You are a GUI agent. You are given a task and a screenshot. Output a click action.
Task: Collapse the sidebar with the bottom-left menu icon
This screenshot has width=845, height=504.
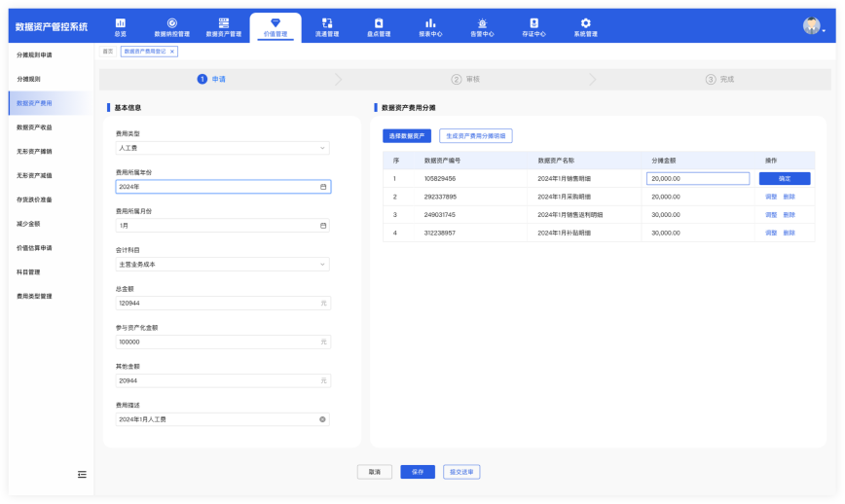(x=82, y=474)
